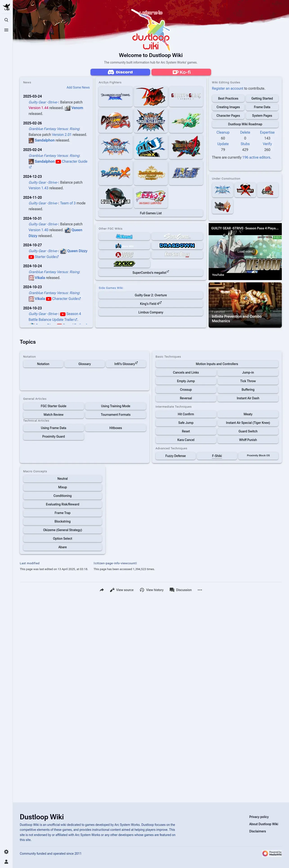Open the Discussion tab
The height and width of the screenshot is (868, 289).
[x=181, y=590]
